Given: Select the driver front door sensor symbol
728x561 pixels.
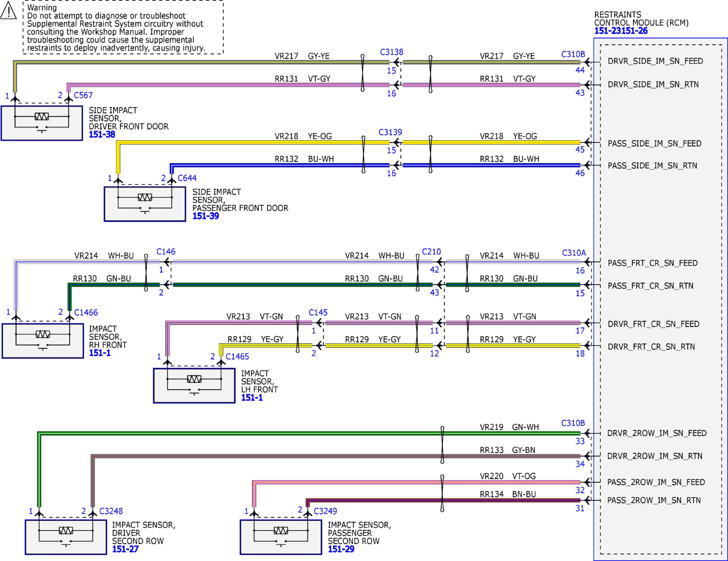Looking at the screenshot, I should click(x=42, y=123).
